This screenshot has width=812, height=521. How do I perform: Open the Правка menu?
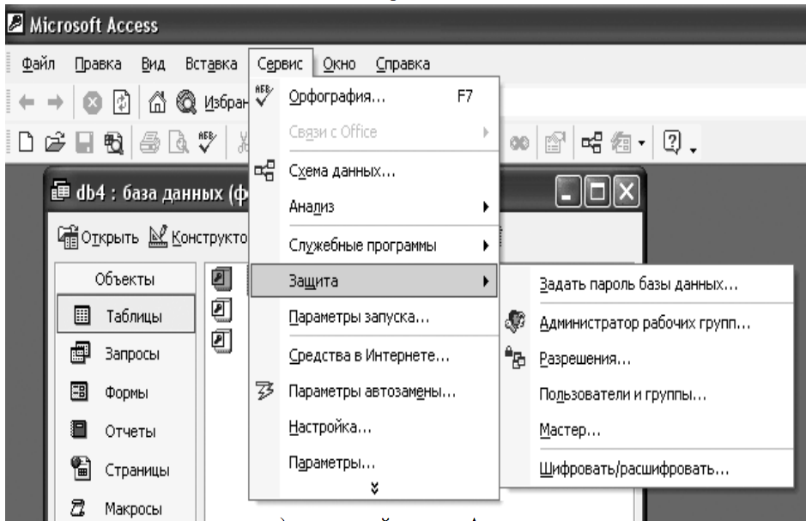tap(98, 64)
